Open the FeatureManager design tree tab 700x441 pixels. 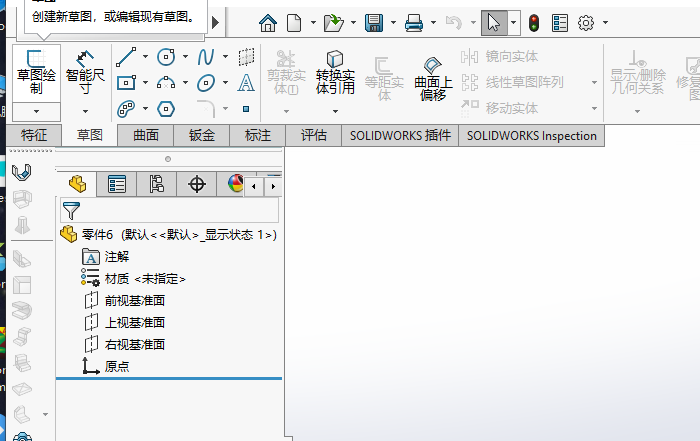[77, 184]
